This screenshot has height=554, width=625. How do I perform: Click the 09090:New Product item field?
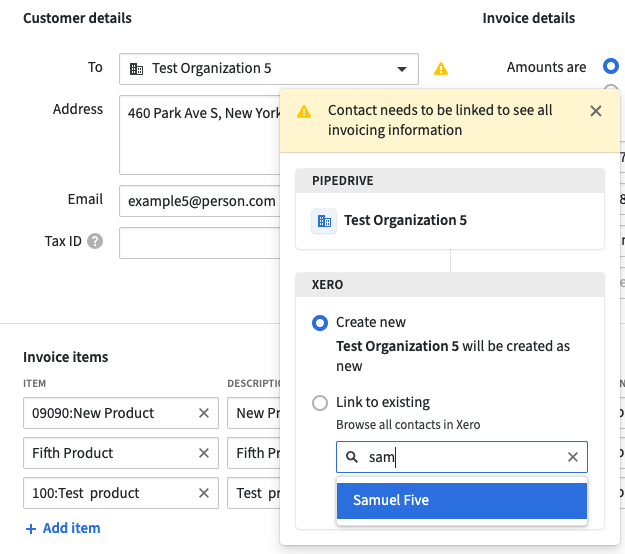[121, 413]
